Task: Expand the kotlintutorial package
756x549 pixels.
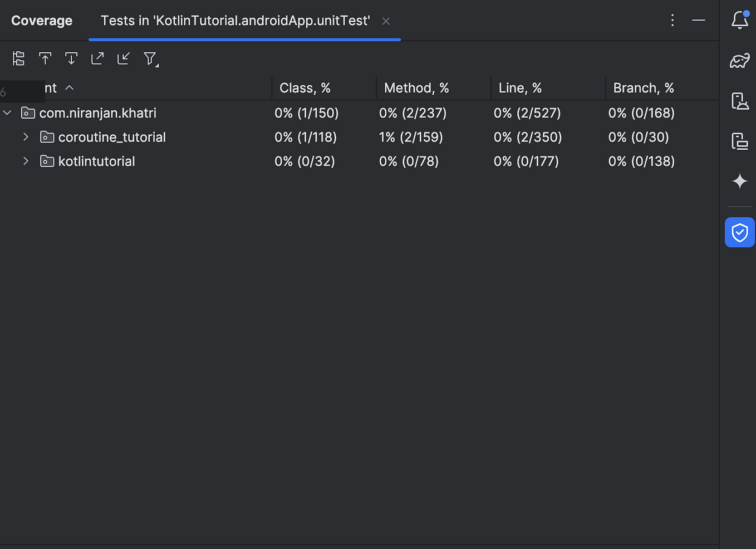Action: click(x=26, y=161)
